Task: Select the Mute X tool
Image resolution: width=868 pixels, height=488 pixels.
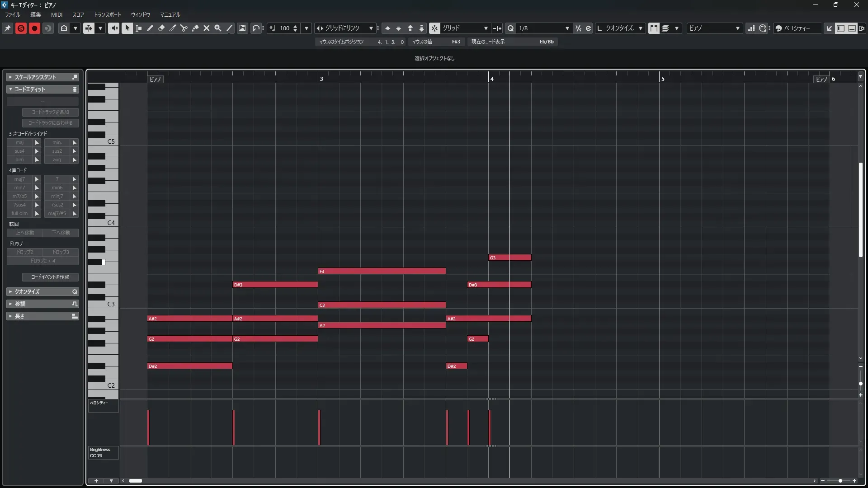Action: pyautogui.click(x=207, y=28)
